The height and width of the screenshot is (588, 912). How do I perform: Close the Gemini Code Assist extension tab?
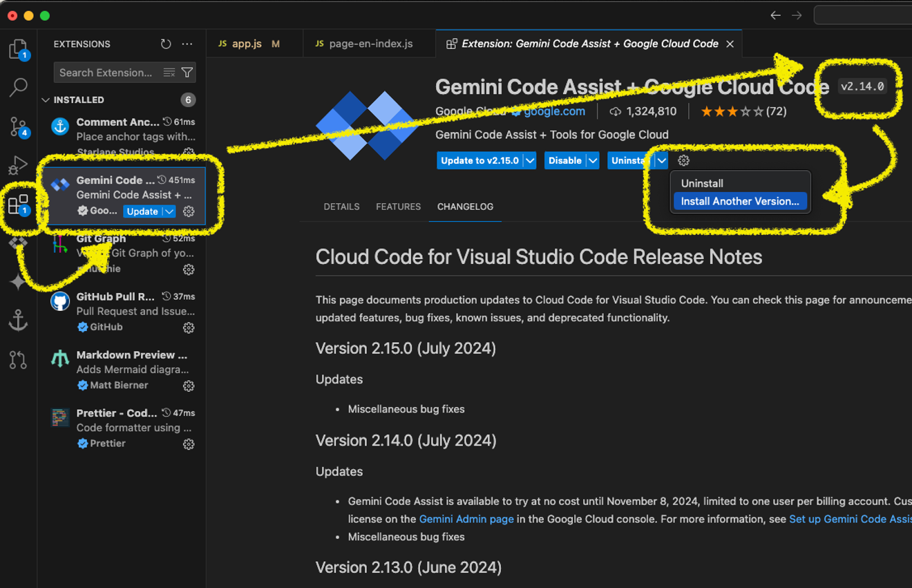pyautogui.click(x=730, y=44)
